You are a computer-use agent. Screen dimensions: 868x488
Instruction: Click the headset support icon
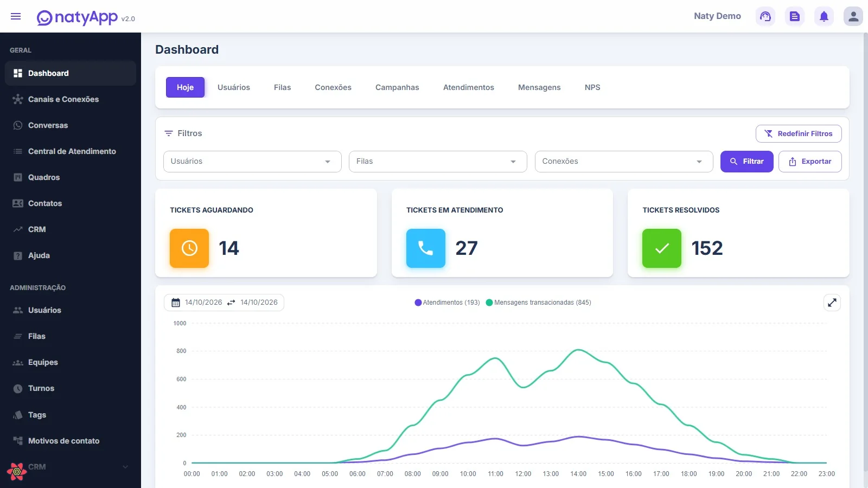(x=765, y=16)
